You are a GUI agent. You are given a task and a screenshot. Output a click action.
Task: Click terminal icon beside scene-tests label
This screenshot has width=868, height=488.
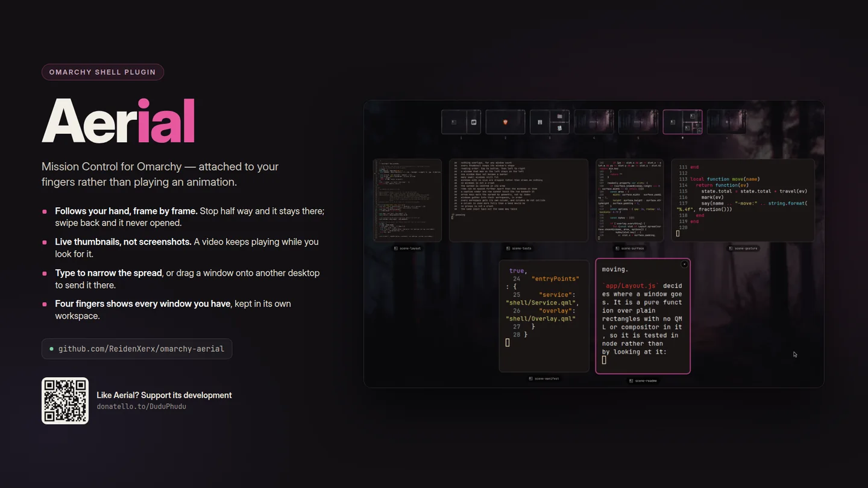[x=508, y=248]
